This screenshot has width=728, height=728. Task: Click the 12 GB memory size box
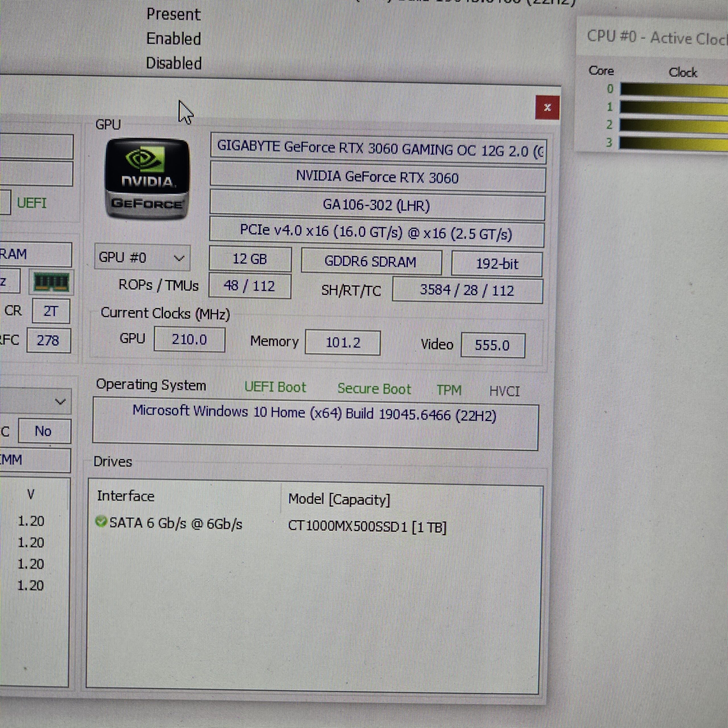coord(250,259)
